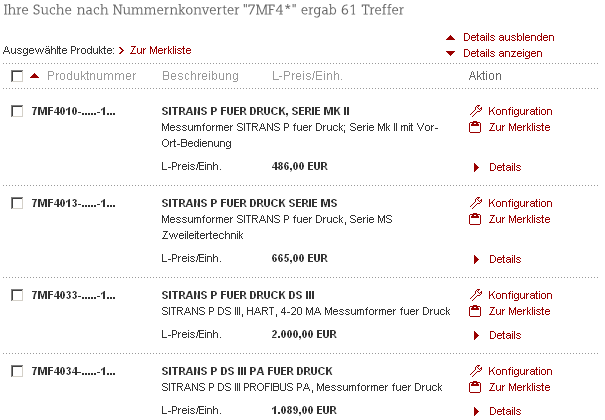Click the red sort arrow beside Produktnummer

[x=35, y=76]
